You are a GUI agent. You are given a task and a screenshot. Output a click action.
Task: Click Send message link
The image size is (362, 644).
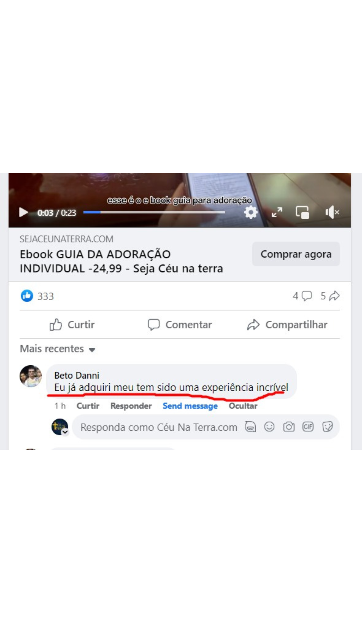190,406
